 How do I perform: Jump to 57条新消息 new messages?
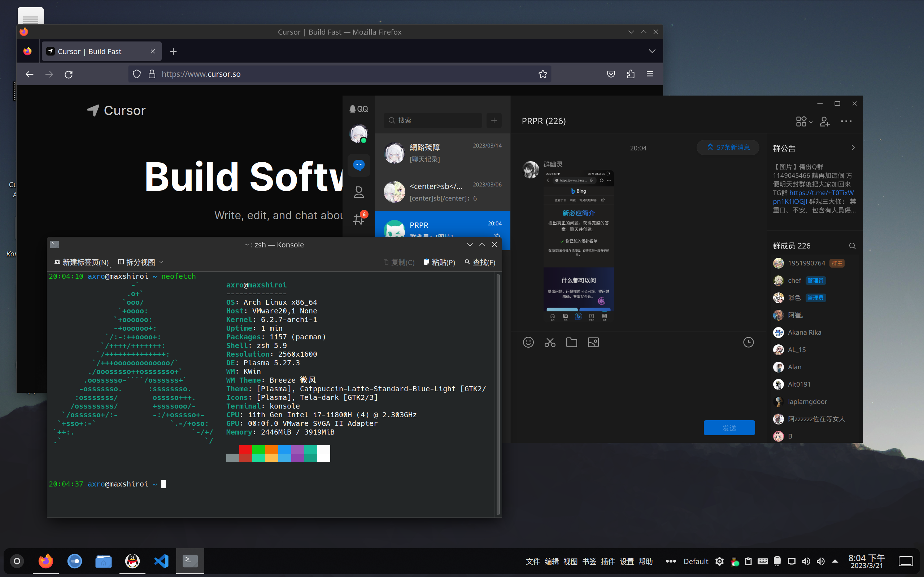728,147
